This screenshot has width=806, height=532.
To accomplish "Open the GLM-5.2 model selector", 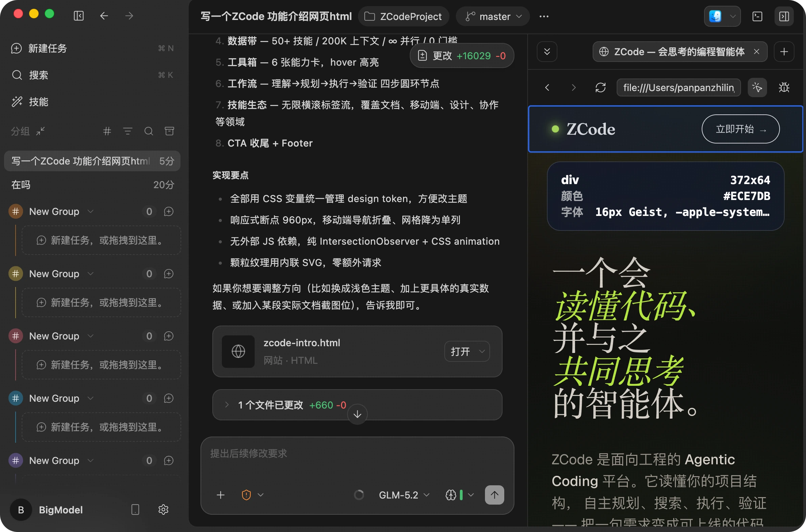I will point(404,495).
